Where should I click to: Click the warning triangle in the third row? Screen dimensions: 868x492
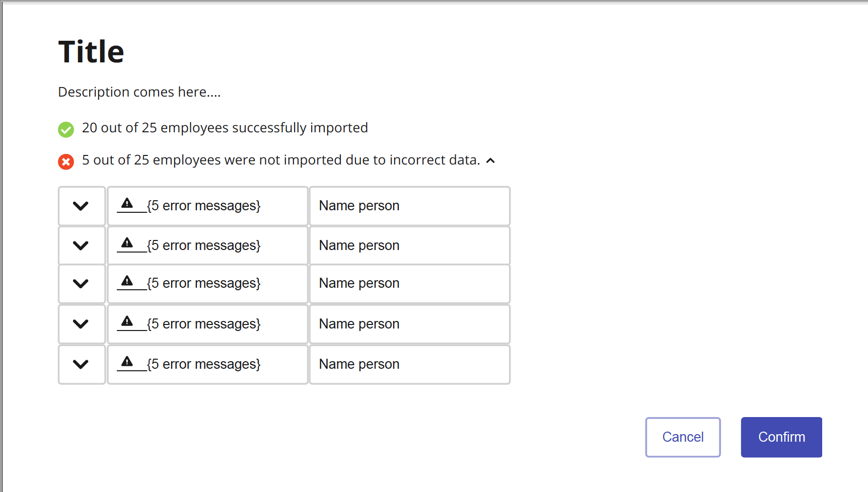coord(127,281)
